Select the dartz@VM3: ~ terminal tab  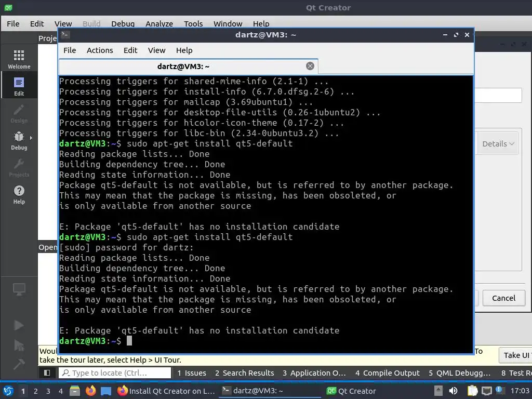coord(188,66)
